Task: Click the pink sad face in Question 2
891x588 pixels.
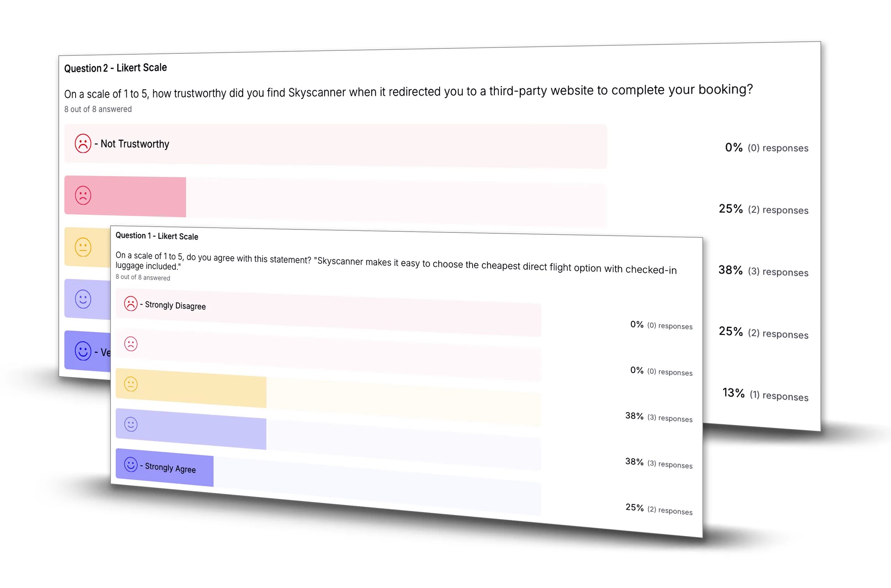Action: (x=83, y=195)
